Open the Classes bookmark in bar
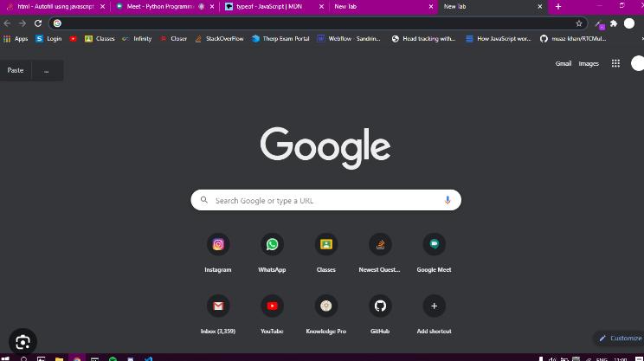Viewport: 644px width, 361px height. point(100,39)
